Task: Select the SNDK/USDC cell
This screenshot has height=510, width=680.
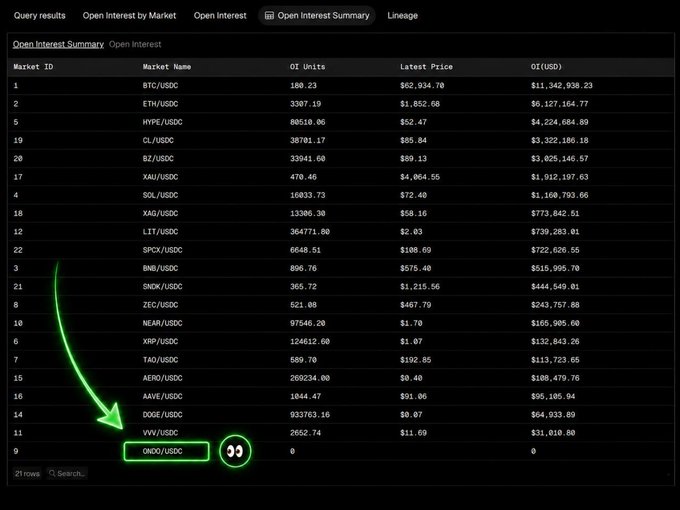Action: click(163, 287)
